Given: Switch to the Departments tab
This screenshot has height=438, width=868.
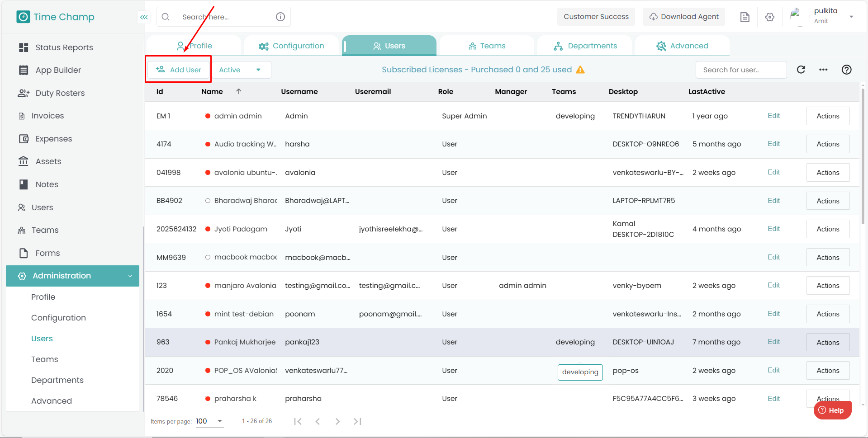Looking at the screenshot, I should 585,46.
